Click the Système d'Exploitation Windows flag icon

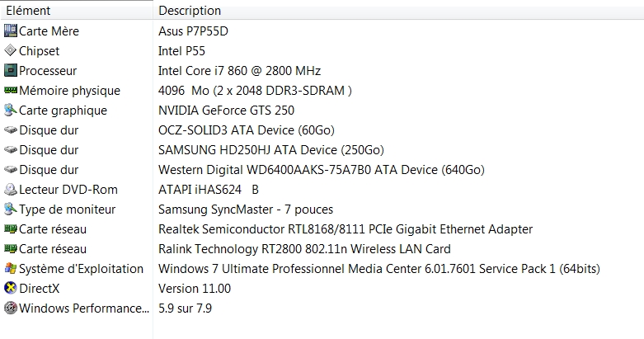[x=10, y=268]
